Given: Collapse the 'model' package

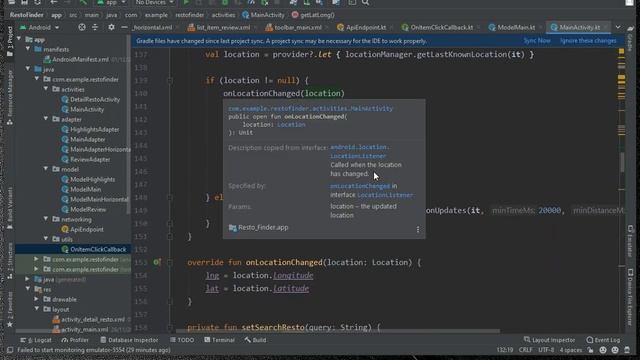Looking at the screenshot, I should pos(46,169).
